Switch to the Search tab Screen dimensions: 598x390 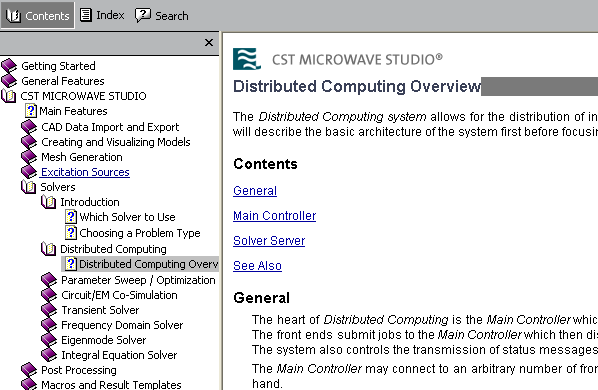[x=162, y=16]
